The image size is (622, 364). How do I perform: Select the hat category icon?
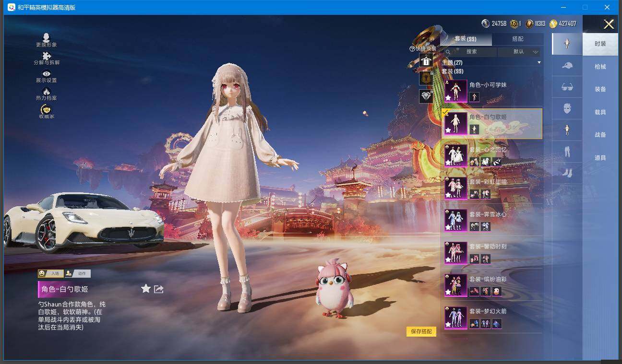click(x=567, y=65)
